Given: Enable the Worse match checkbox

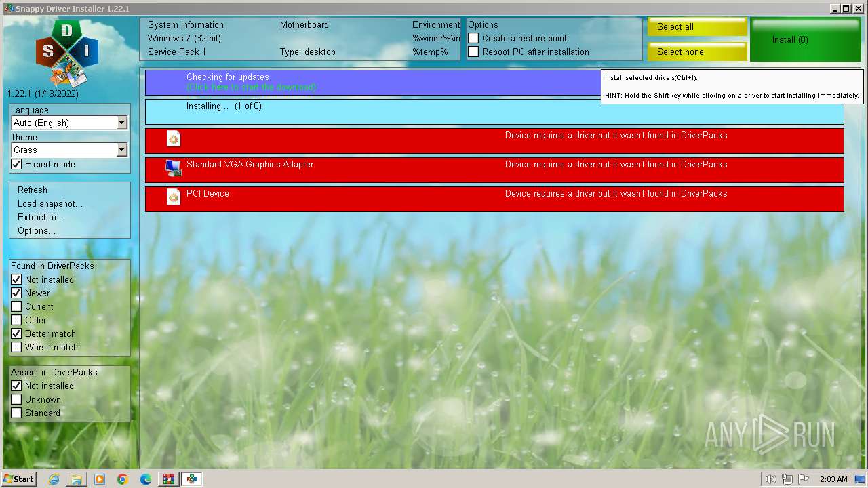Looking at the screenshot, I should 16,348.
